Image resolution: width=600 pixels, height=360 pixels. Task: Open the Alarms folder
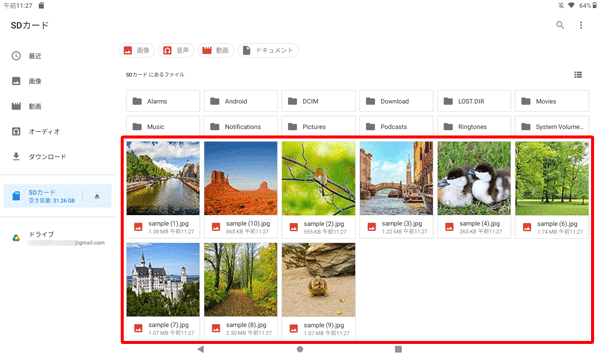point(163,101)
